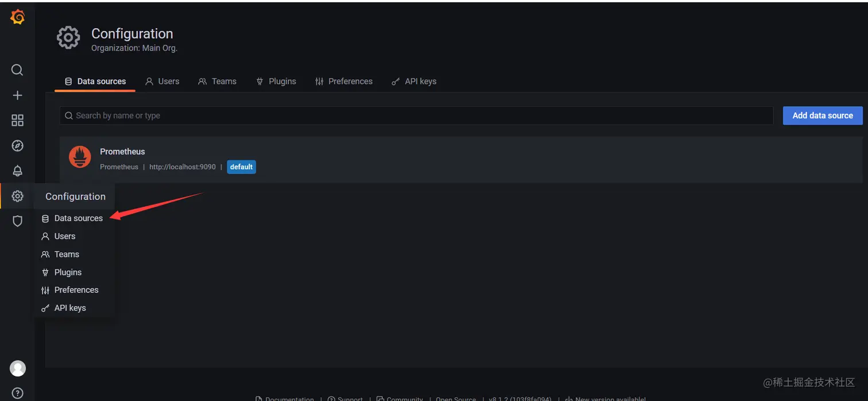Viewport: 868px width, 401px height.
Task: Open the Documentation footer link
Action: pyautogui.click(x=285, y=398)
